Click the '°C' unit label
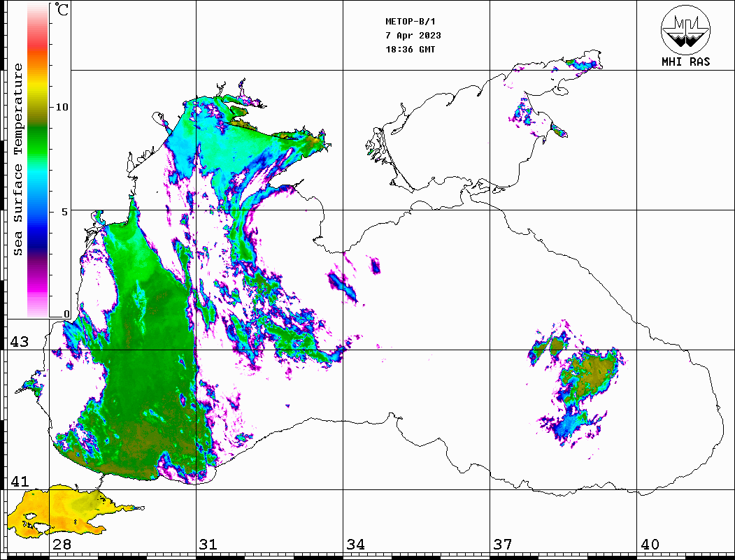 [x=62, y=9]
